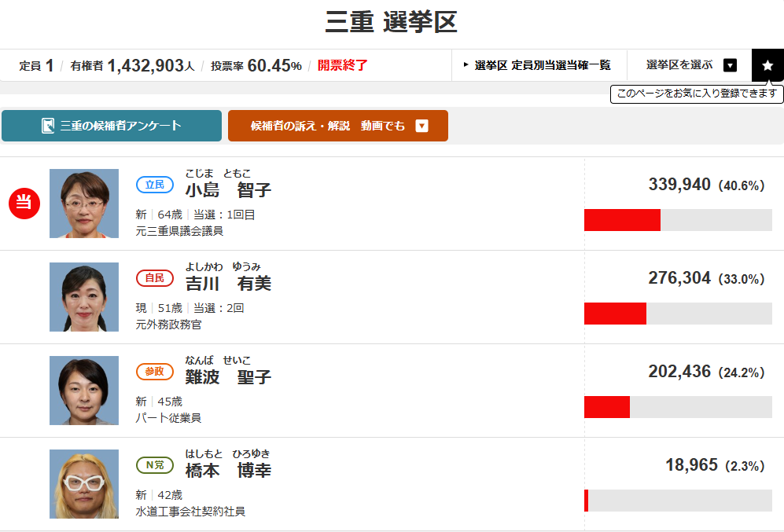Expand 候補者の訴え・解説 動画でも dropdown

click(421, 126)
